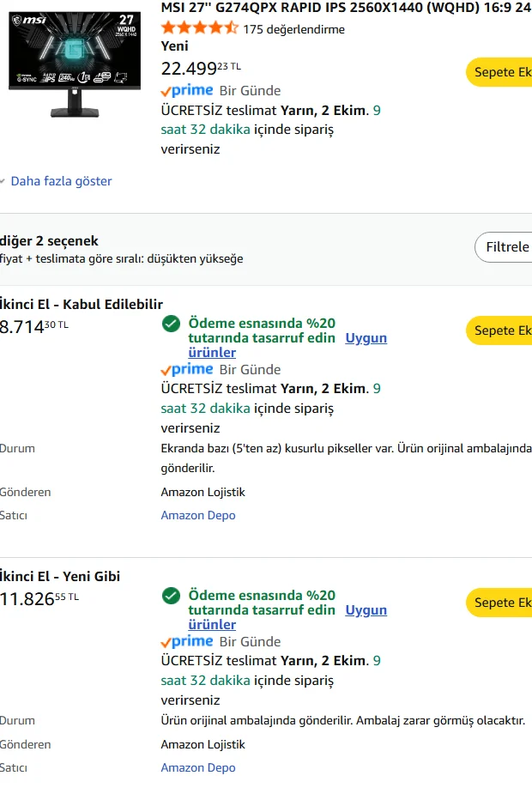Add the 8.714 TL used offer to cart

point(501,330)
